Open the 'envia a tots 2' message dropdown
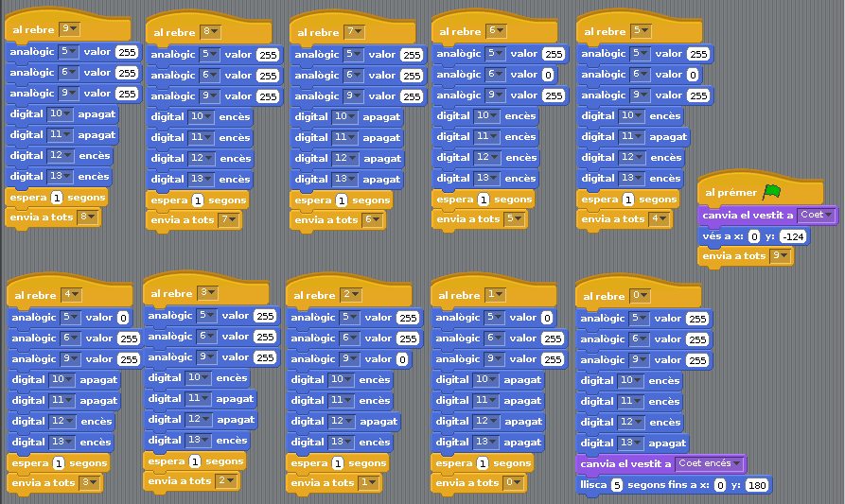The image size is (845, 504). (227, 480)
